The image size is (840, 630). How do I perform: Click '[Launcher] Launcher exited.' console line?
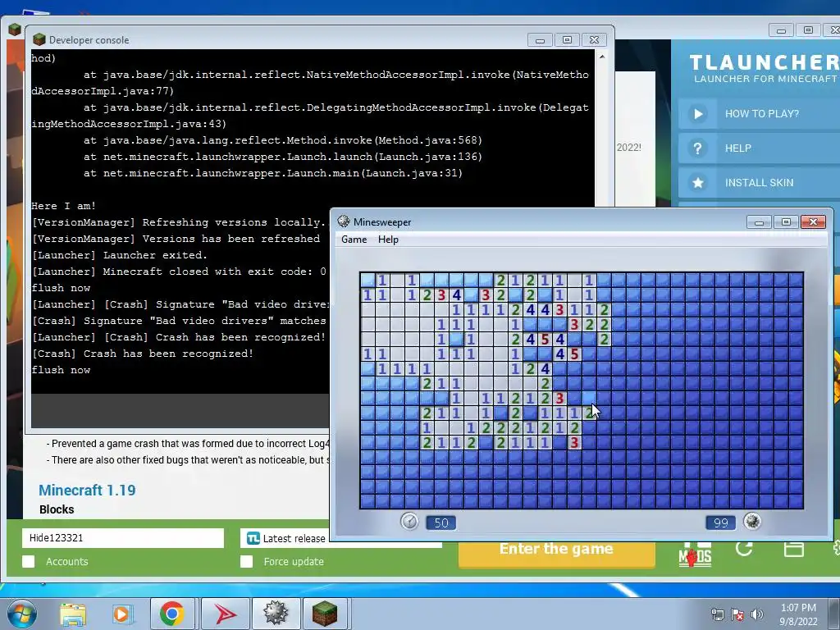click(x=120, y=255)
